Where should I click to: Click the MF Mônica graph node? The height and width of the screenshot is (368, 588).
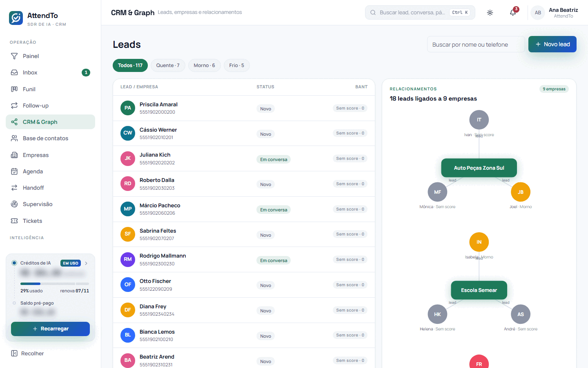pyautogui.click(x=437, y=192)
